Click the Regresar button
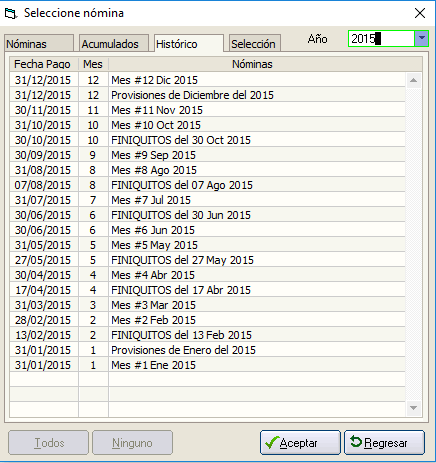This screenshot has width=436, height=463. tap(384, 443)
